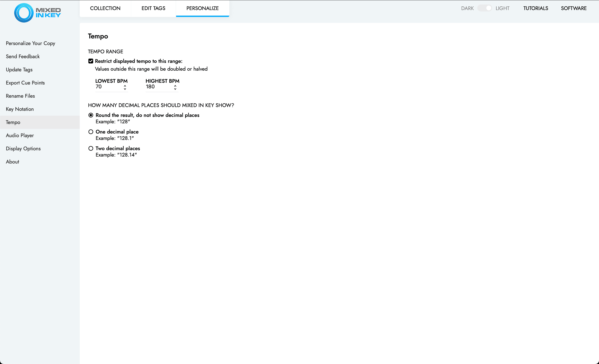Select One decimal place radio option
This screenshot has height=364, width=599.
point(91,132)
